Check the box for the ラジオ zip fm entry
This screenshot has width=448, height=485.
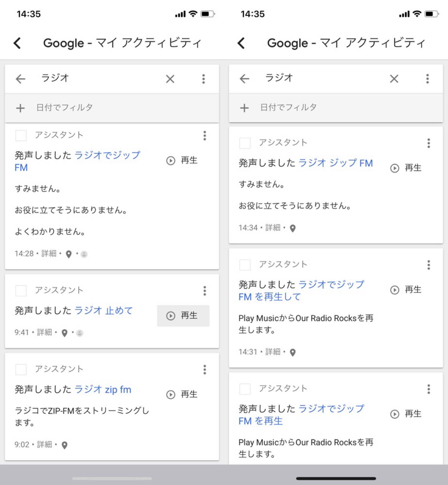[21, 369]
